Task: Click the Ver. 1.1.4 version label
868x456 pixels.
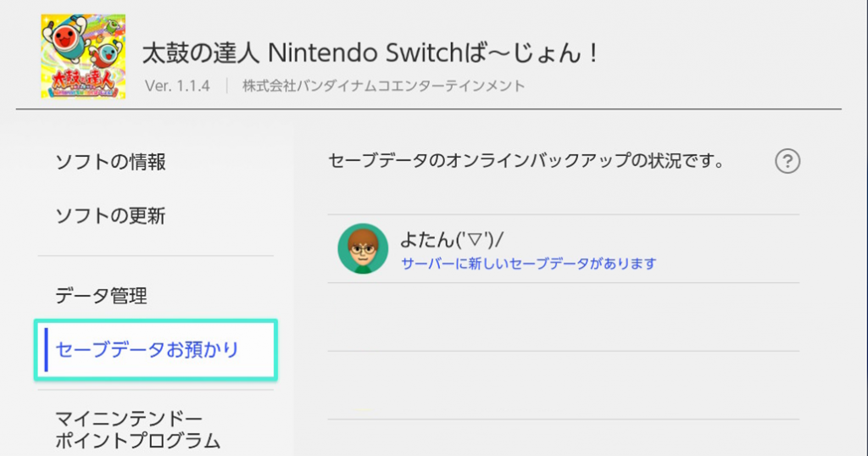Action: pos(177,86)
